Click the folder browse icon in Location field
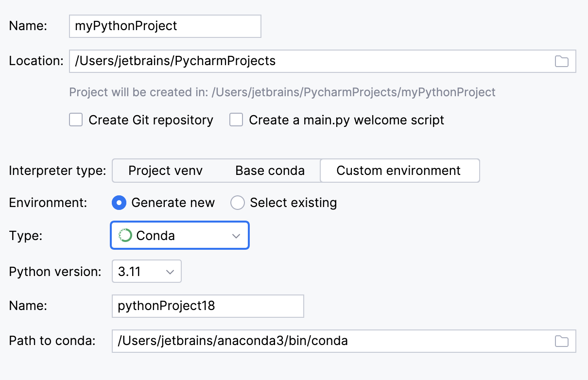 (561, 61)
